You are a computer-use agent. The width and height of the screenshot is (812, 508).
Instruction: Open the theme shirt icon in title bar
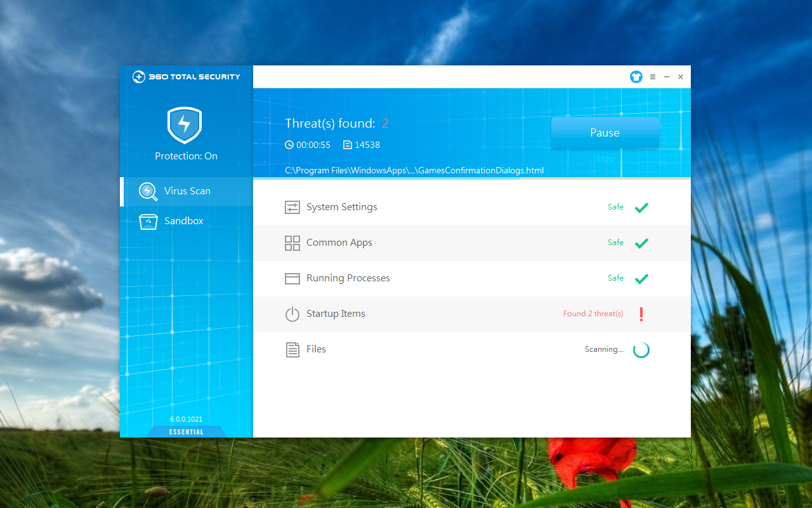tap(636, 77)
